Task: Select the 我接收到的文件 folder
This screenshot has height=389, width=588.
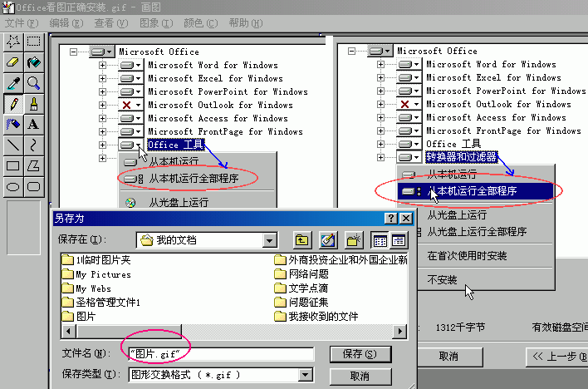Action: click(x=316, y=317)
